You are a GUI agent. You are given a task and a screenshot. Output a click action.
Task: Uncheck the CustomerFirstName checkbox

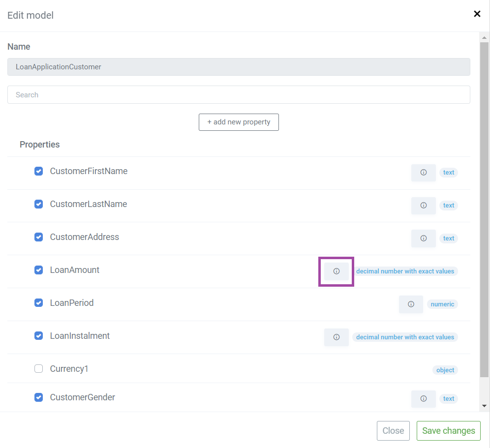pos(38,171)
